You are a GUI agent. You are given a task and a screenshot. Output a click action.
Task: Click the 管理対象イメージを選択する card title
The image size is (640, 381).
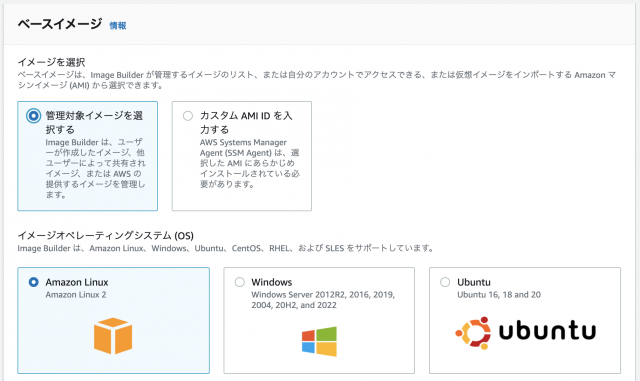(94, 123)
